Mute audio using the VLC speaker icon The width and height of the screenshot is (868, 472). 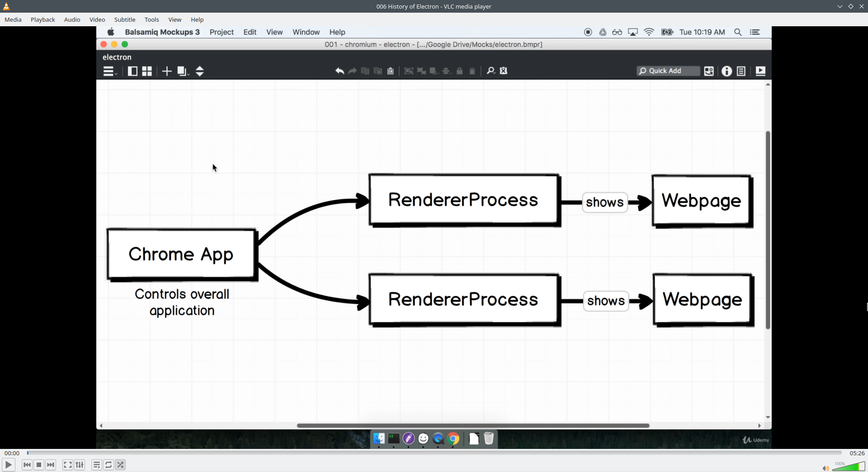[826, 468]
